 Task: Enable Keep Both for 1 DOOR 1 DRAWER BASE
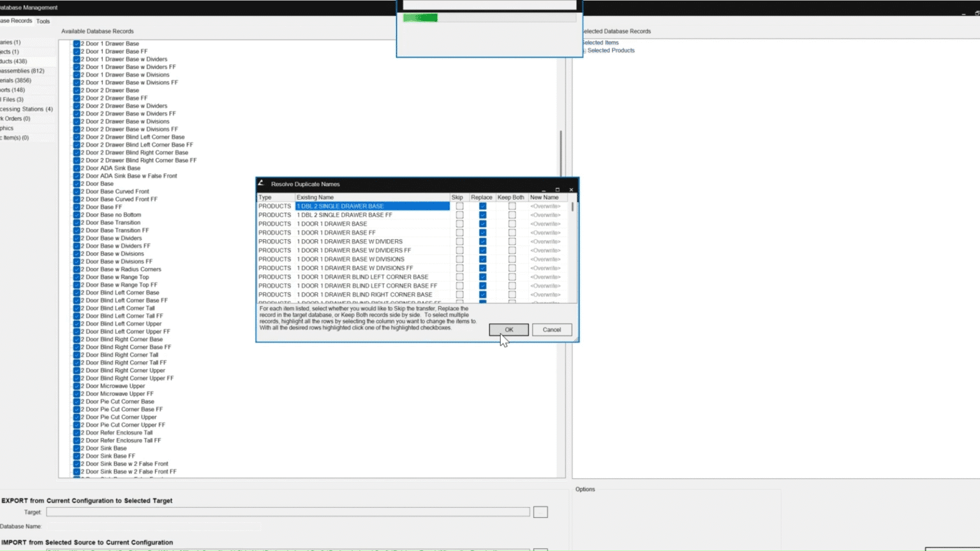tap(511, 224)
